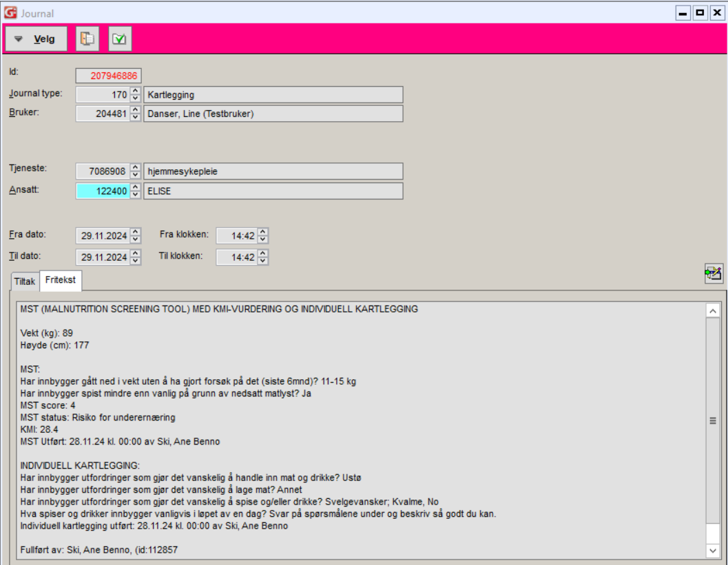Click the text editor icon above Fritekst
Image resolution: width=728 pixels, height=565 pixels.
pos(713,273)
